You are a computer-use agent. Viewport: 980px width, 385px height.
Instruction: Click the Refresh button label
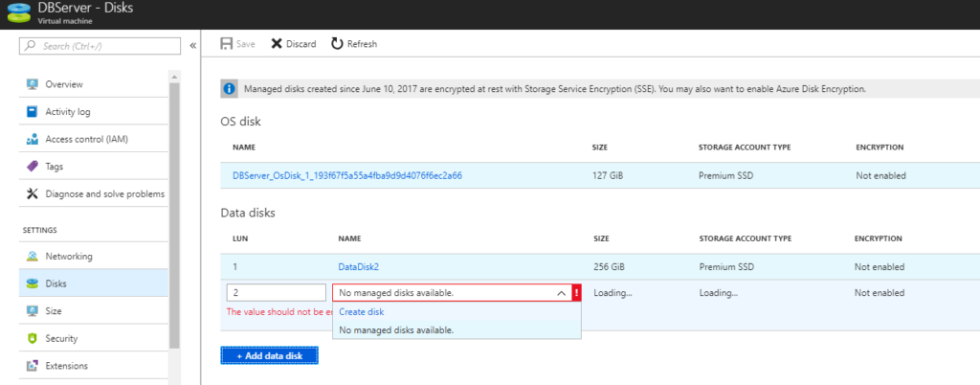point(363,44)
